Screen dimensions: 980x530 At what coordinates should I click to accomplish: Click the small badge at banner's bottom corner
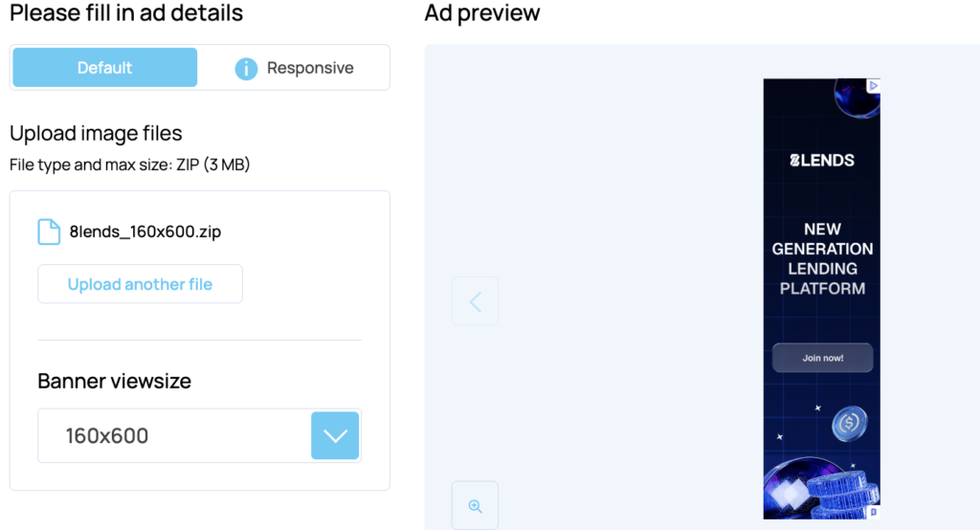pos(874,512)
